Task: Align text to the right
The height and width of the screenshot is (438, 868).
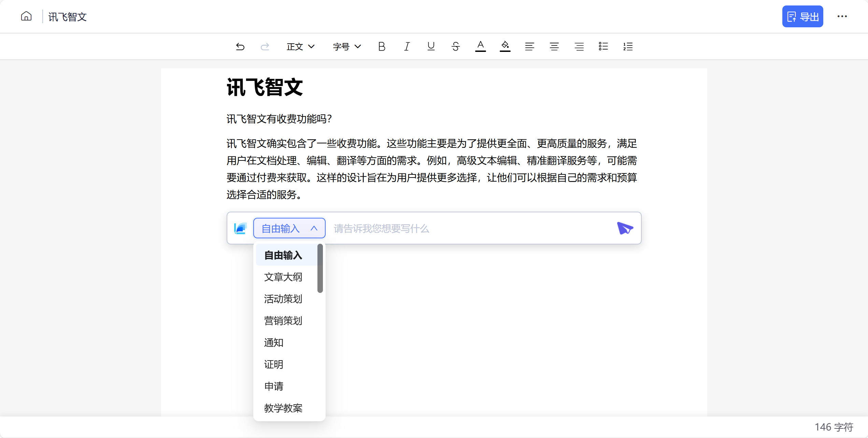Action: click(x=579, y=46)
